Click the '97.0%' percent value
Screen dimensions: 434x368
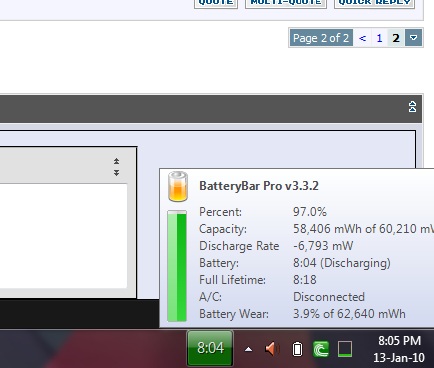pos(310,212)
